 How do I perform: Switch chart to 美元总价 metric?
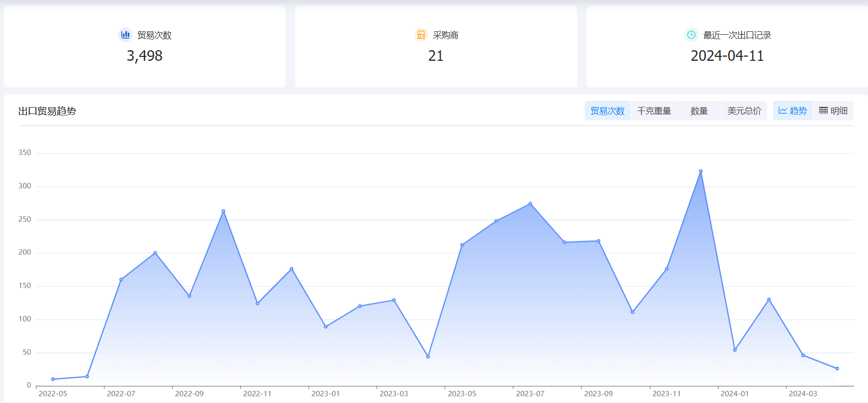[744, 111]
